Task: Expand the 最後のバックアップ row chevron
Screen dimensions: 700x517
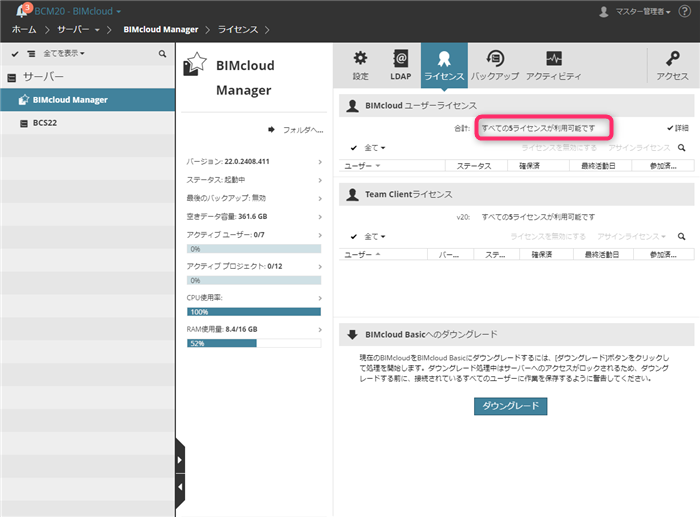Action: coord(320,198)
